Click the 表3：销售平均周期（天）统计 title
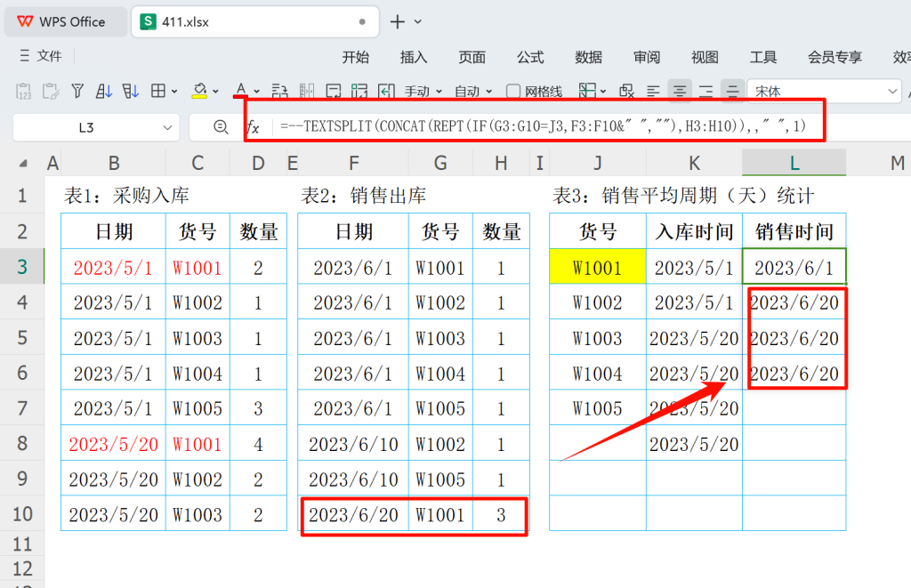 coord(683,195)
